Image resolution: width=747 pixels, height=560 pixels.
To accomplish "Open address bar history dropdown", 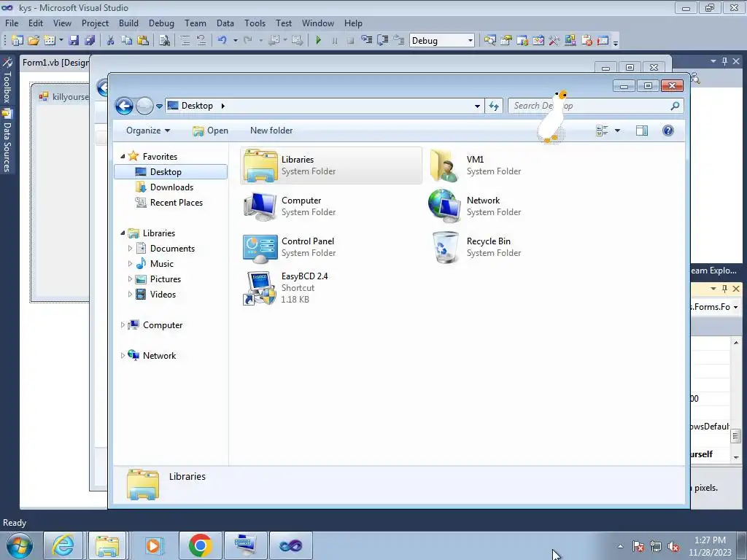I will [x=477, y=106].
